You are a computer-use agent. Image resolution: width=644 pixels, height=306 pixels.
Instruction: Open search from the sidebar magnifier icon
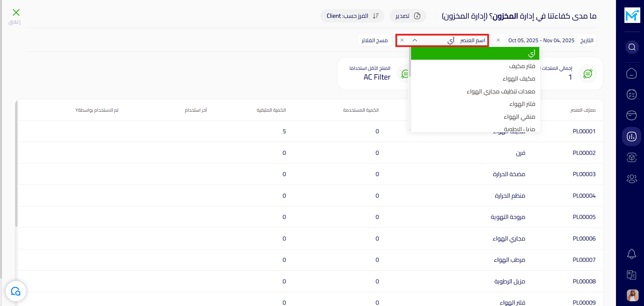632,47
